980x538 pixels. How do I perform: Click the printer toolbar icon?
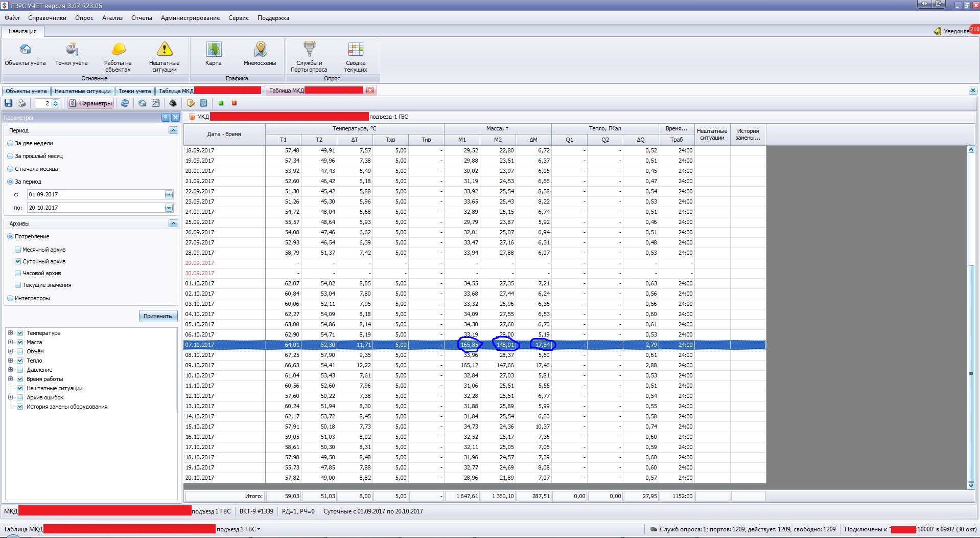click(x=21, y=103)
